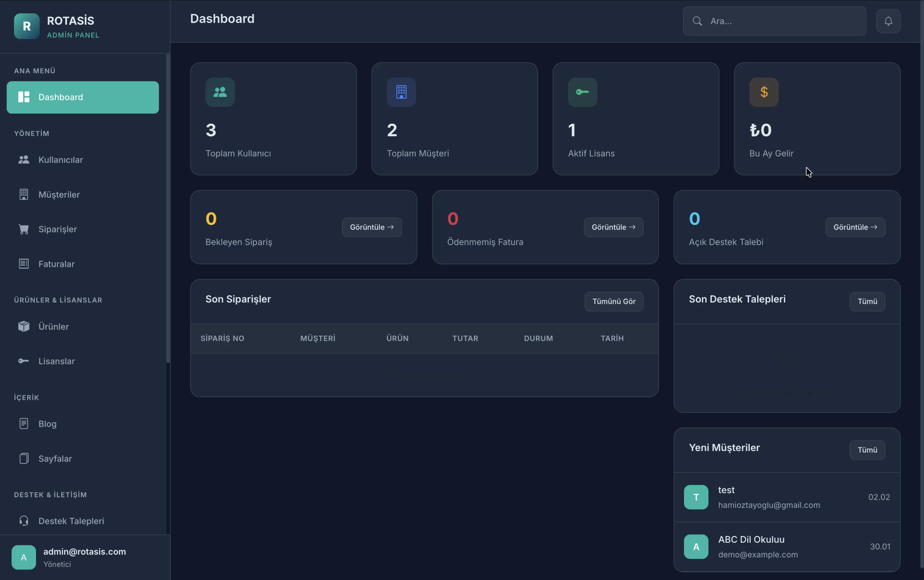Click the Aktif Lisans card key icon
This screenshot has width=924, height=580.
point(582,92)
